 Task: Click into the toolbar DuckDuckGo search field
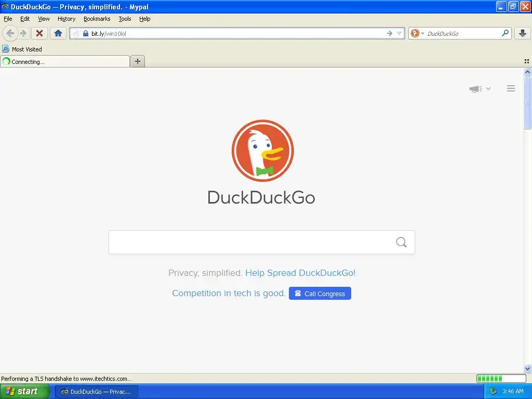coord(463,33)
